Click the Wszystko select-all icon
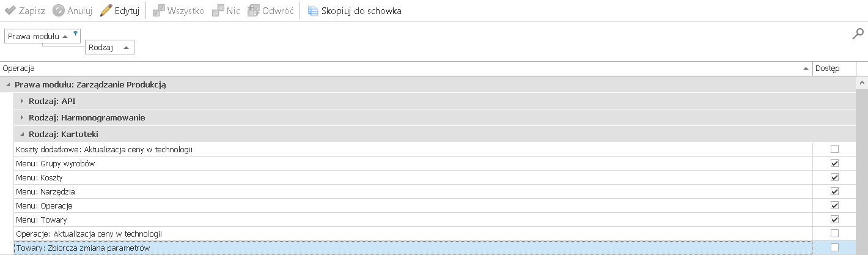The height and width of the screenshot is (255, 868). [x=158, y=11]
